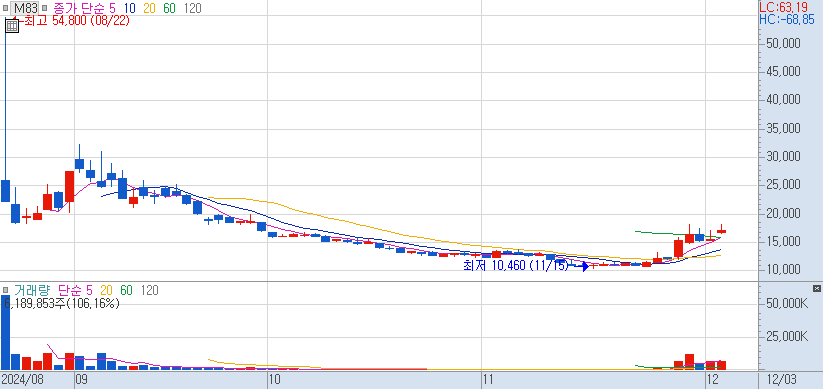Click the 6,189,853주(106.16%) volume text
This screenshot has height=389, width=823.
(61, 303)
